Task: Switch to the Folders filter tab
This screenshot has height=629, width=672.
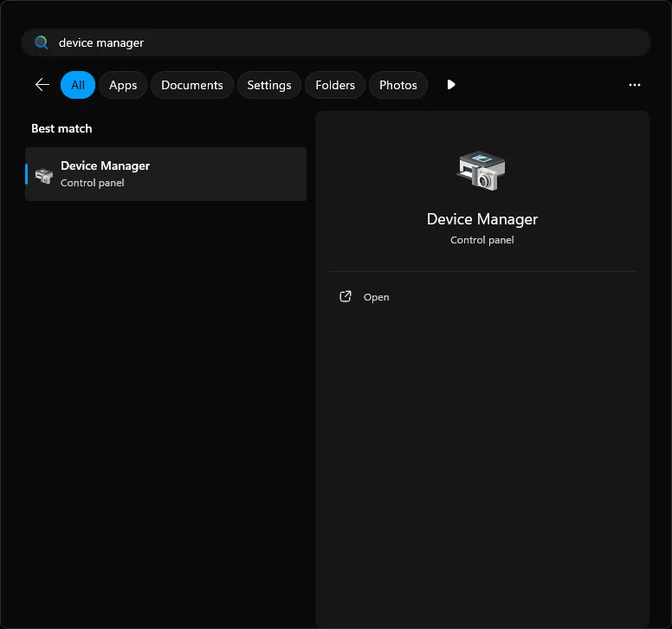Action: 335,85
